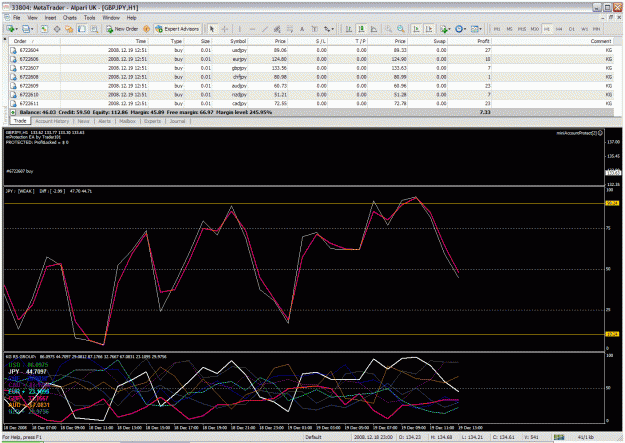This screenshot has width=625, height=443.
Task: Select the H4 timeframe button
Action: [559, 29]
